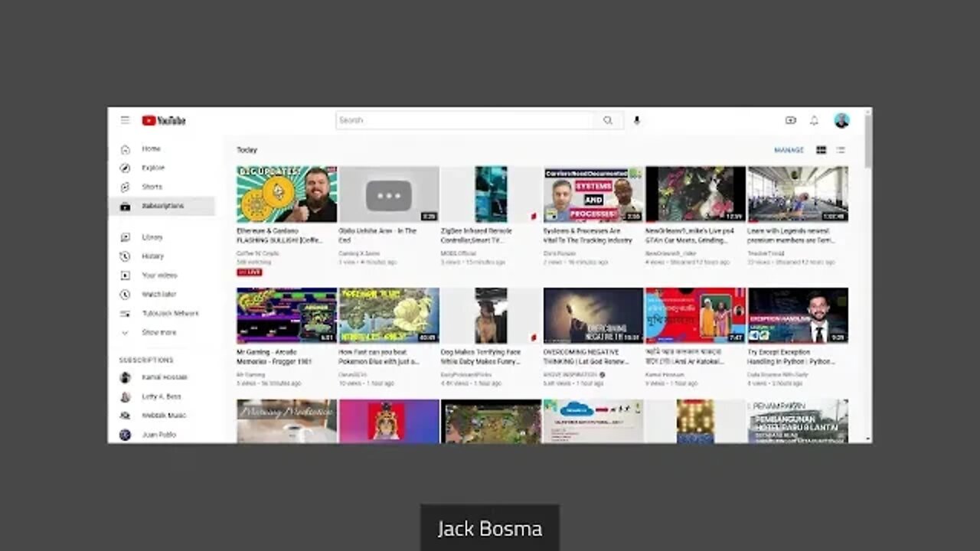Open Mr Gaming Frogger 1981 thumbnail
Viewport: 980px width, 551px height.
click(286, 315)
